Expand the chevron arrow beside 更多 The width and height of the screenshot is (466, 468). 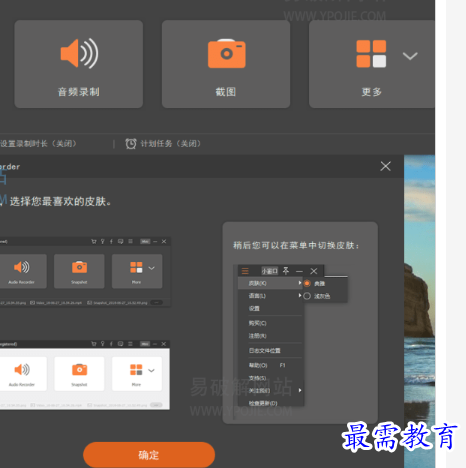(x=410, y=56)
